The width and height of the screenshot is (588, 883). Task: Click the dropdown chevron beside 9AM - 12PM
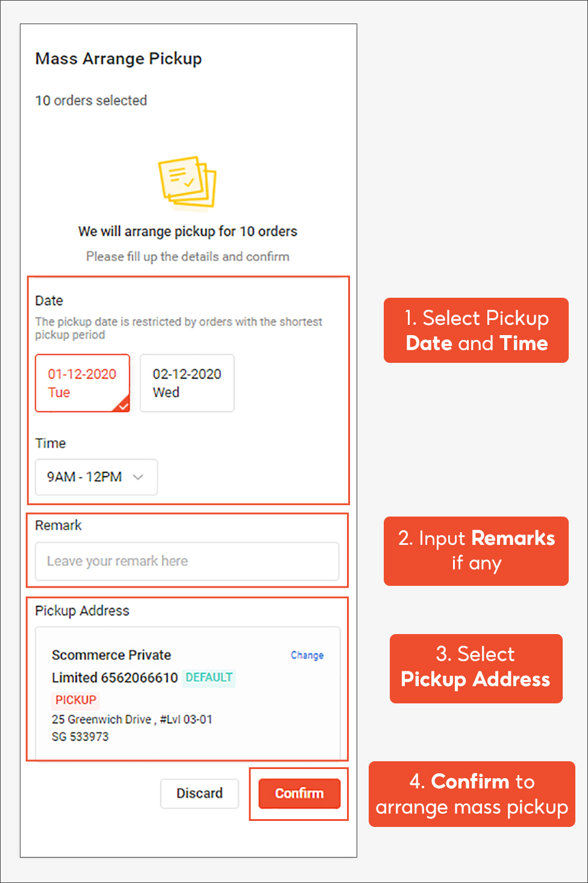coord(138,477)
